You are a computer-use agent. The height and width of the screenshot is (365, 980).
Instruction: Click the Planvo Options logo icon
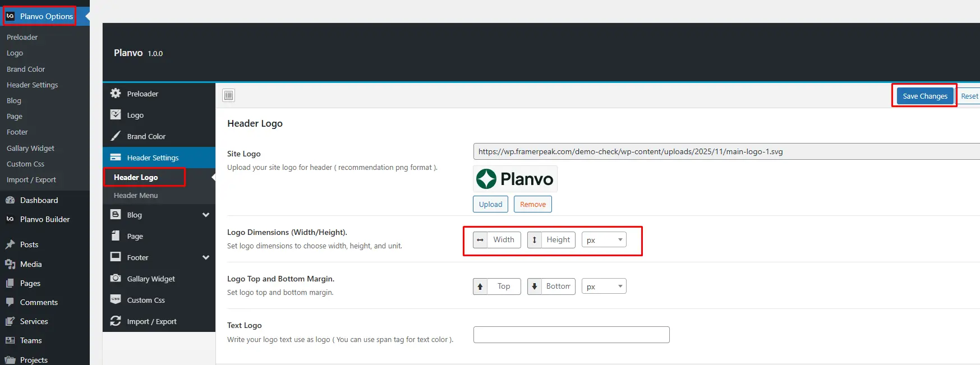(10, 16)
